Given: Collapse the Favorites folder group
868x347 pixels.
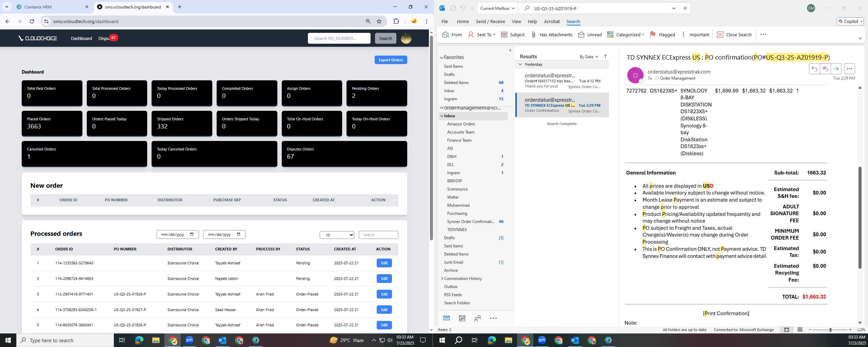Looking at the screenshot, I should pyautogui.click(x=442, y=57).
